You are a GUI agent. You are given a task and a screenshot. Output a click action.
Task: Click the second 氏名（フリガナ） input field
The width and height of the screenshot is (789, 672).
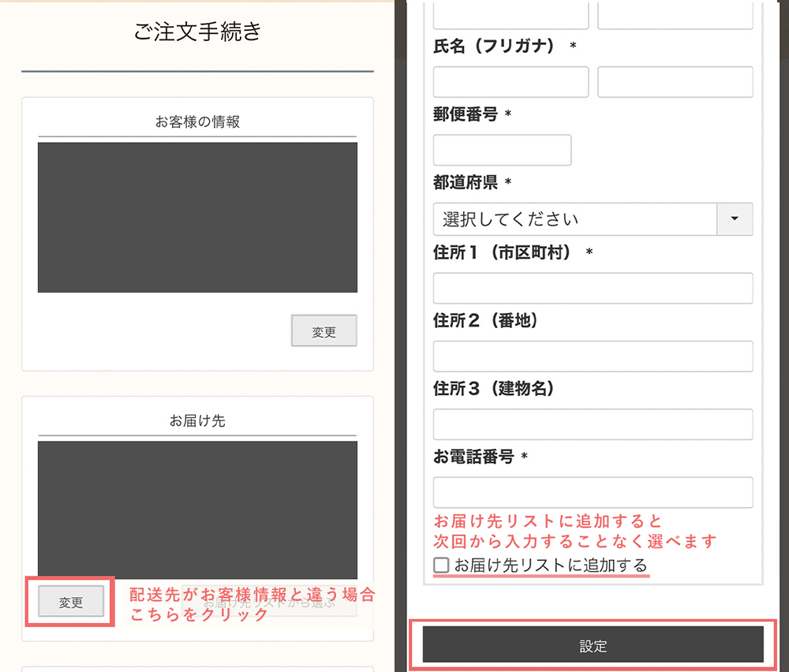pyautogui.click(x=675, y=82)
